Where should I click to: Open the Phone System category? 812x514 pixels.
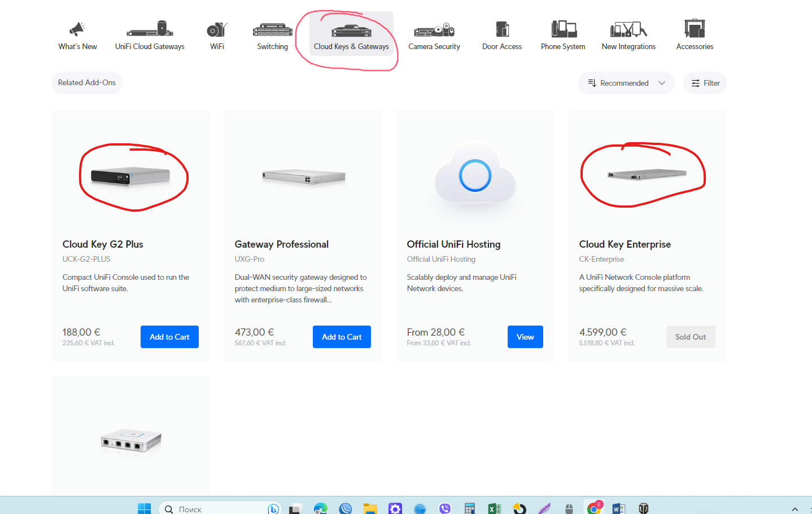click(x=563, y=35)
